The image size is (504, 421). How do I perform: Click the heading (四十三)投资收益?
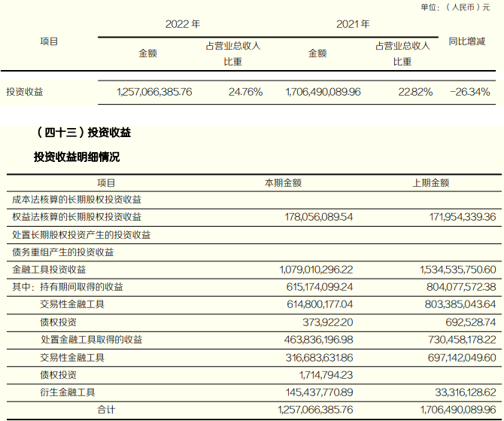pyautogui.click(x=84, y=133)
